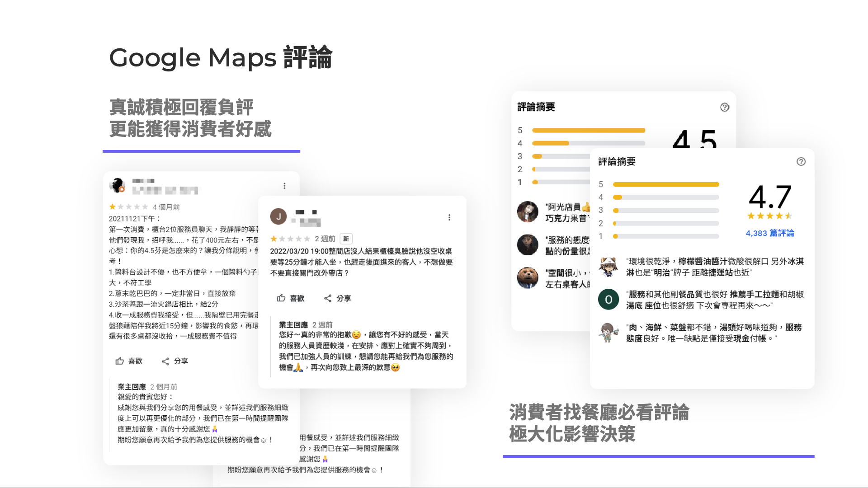Click the 4-star bar on the 4.5 card
The width and height of the screenshot is (868, 488).
click(x=589, y=143)
